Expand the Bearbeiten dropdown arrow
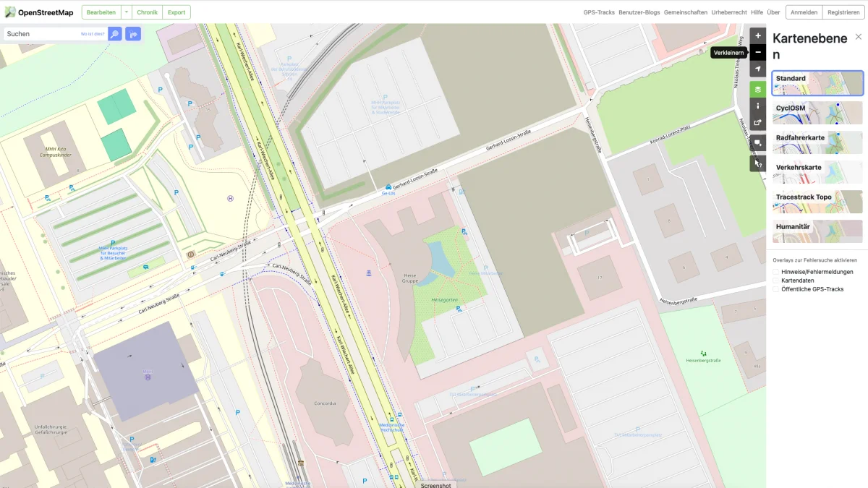Image resolution: width=868 pixels, height=488 pixels. pos(126,12)
